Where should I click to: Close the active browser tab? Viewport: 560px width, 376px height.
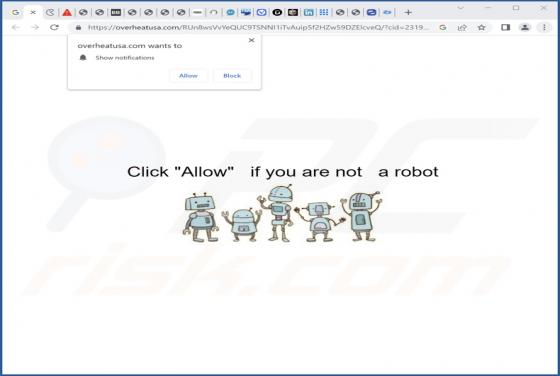[x=33, y=12]
